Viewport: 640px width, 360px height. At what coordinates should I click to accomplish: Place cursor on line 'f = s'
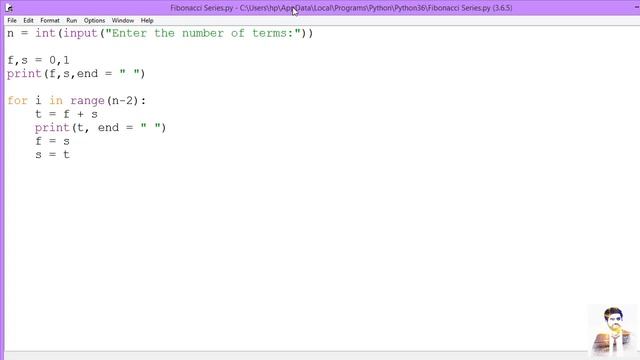click(x=52, y=141)
